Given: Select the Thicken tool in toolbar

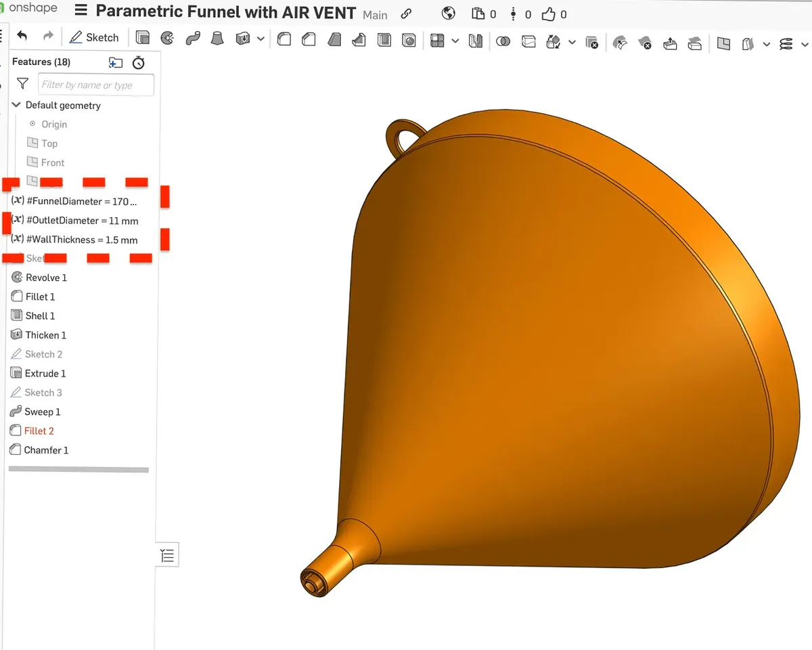Looking at the screenshot, I should pos(242,39).
